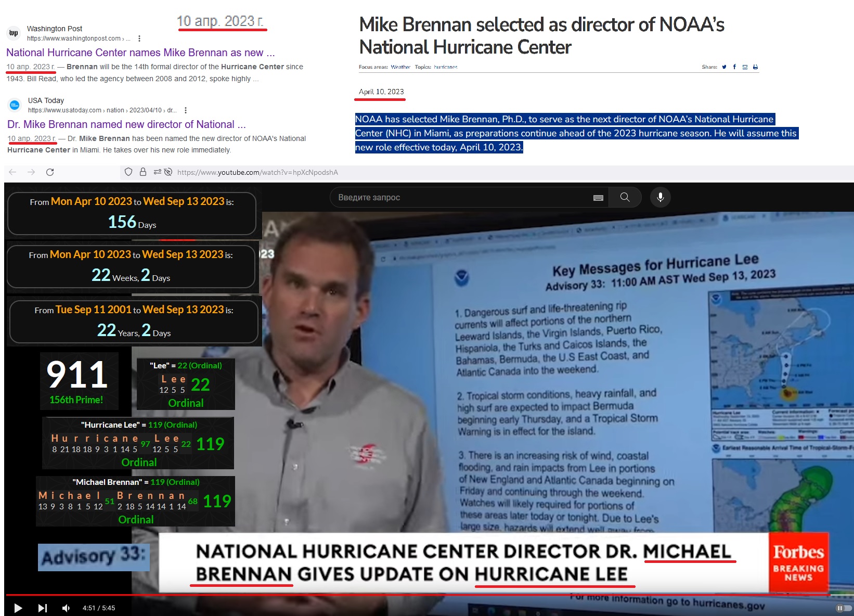Screen dimensions: 854x616
Task: Mute the video volume
Action: tap(66, 608)
